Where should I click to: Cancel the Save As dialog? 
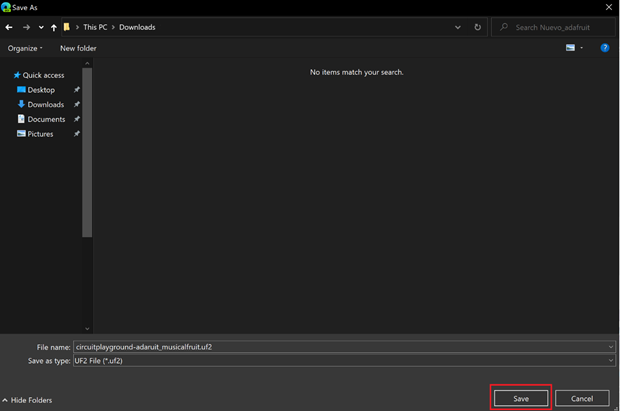tap(582, 398)
